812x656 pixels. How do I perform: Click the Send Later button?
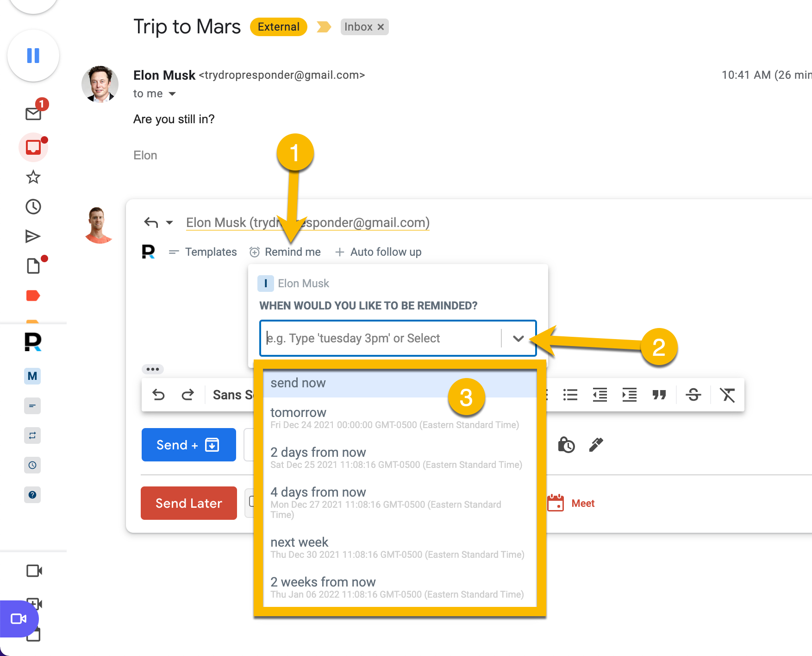[x=189, y=503]
